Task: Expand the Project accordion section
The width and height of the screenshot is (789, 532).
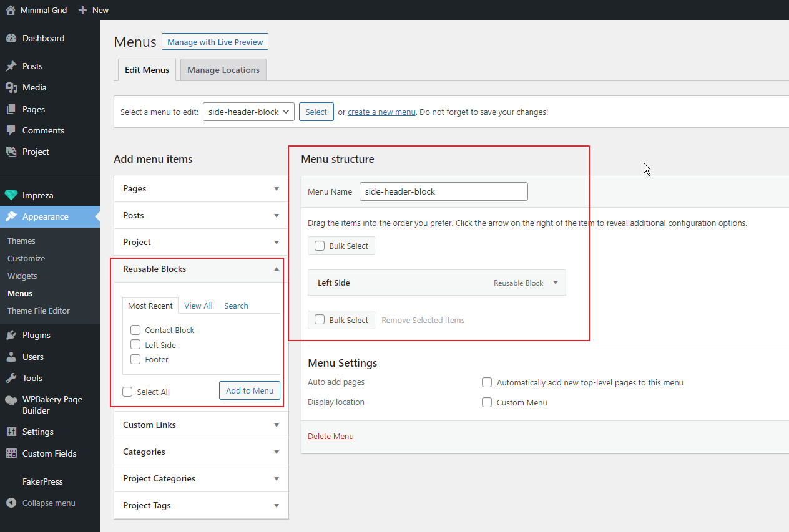Action: [x=201, y=242]
